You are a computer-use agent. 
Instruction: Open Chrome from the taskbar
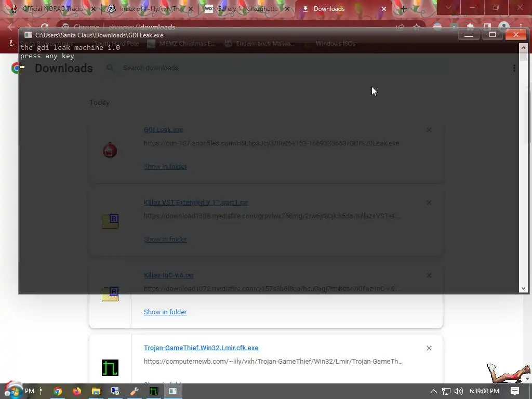click(58, 392)
